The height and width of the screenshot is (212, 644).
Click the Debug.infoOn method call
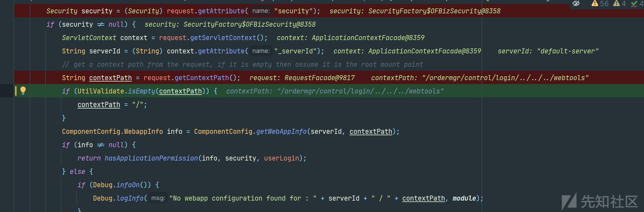[x=128, y=185]
